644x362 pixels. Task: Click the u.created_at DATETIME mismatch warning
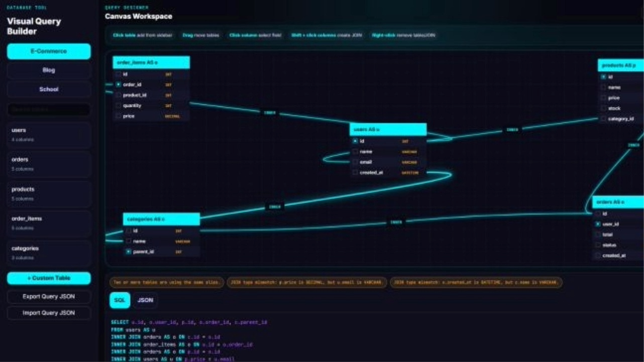[x=476, y=283]
